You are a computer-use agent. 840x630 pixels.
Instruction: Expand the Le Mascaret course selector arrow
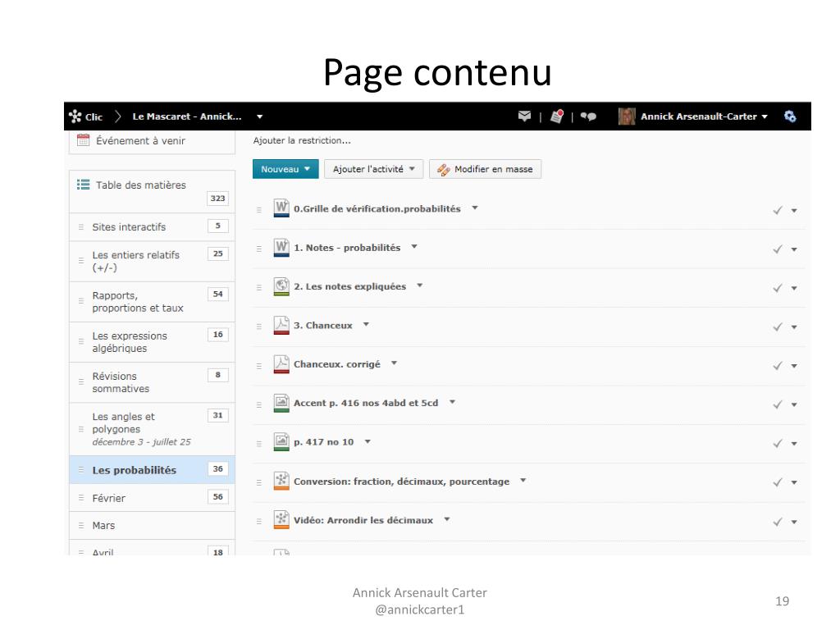[x=260, y=116]
